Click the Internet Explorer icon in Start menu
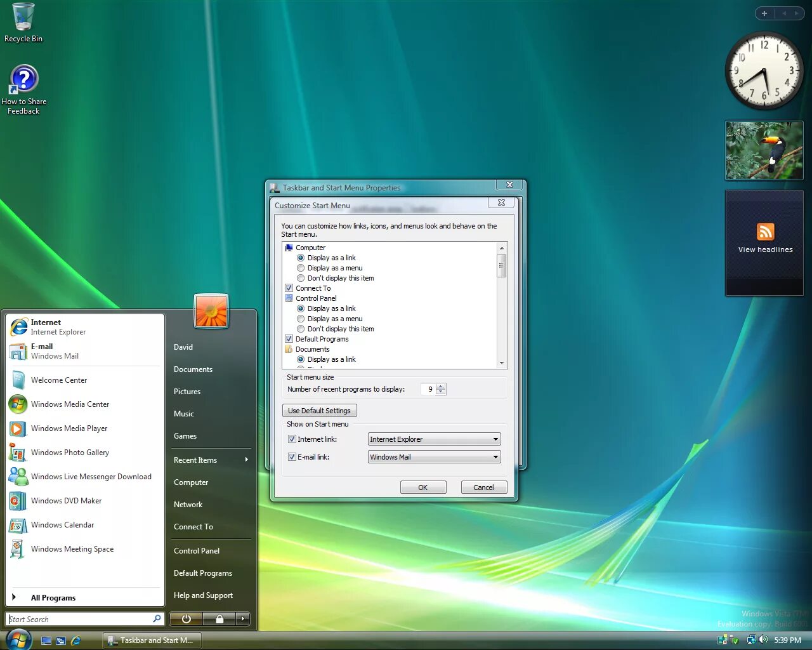This screenshot has width=812, height=650. 19,327
